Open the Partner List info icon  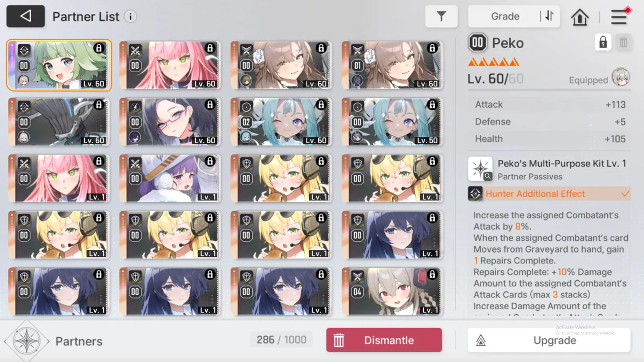click(x=130, y=17)
